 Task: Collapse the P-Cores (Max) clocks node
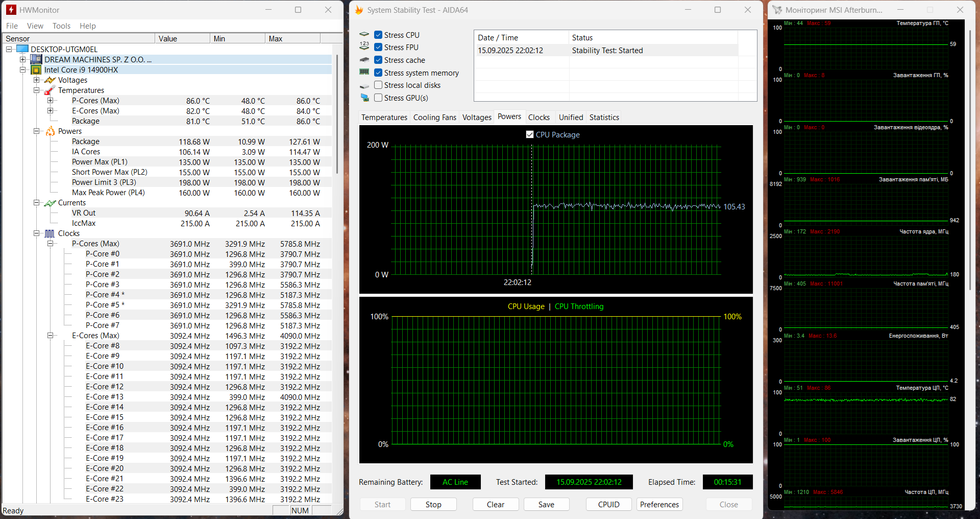(50, 244)
